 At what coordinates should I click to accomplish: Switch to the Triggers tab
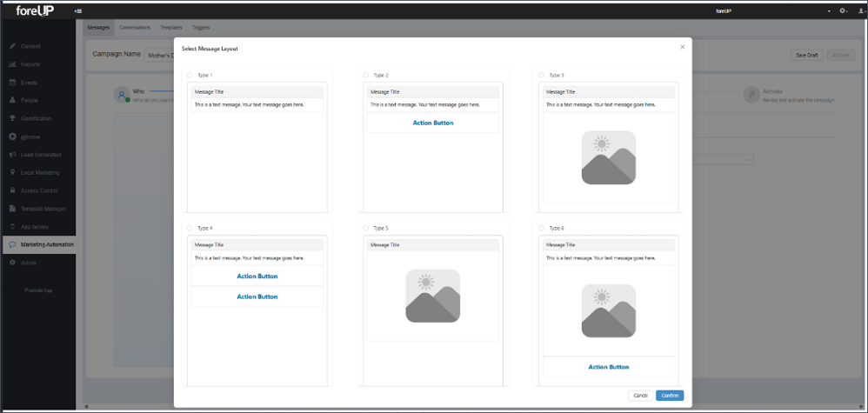coord(201,27)
